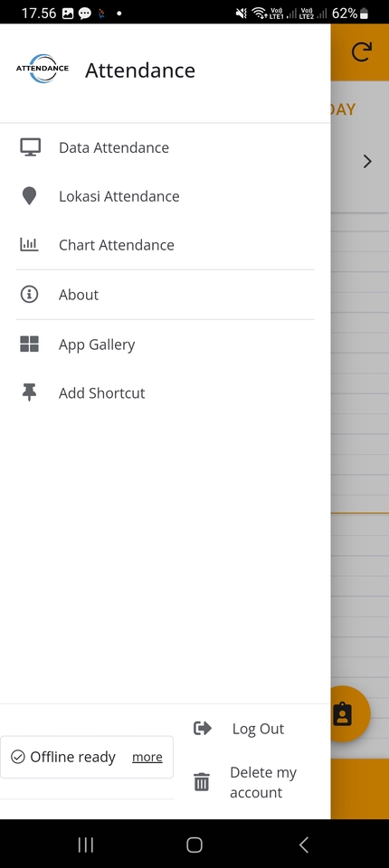Click the Data Attendance monitor icon
Image resolution: width=389 pixels, height=868 pixels.
pyautogui.click(x=30, y=147)
